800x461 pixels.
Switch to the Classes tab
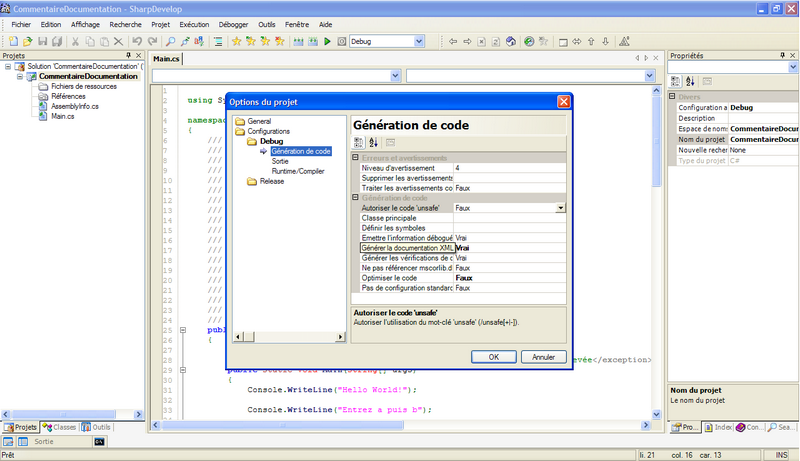pyautogui.click(x=59, y=427)
